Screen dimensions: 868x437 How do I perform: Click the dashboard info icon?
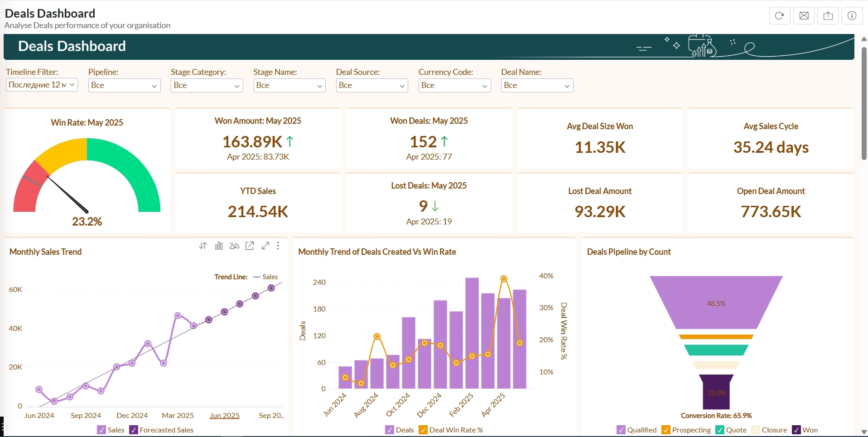click(852, 16)
